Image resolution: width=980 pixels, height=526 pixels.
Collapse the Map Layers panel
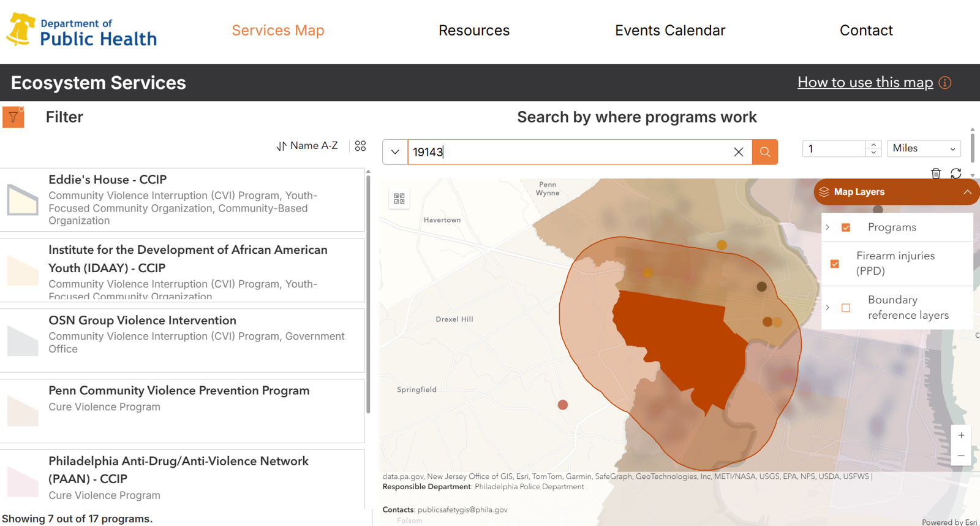pos(967,192)
